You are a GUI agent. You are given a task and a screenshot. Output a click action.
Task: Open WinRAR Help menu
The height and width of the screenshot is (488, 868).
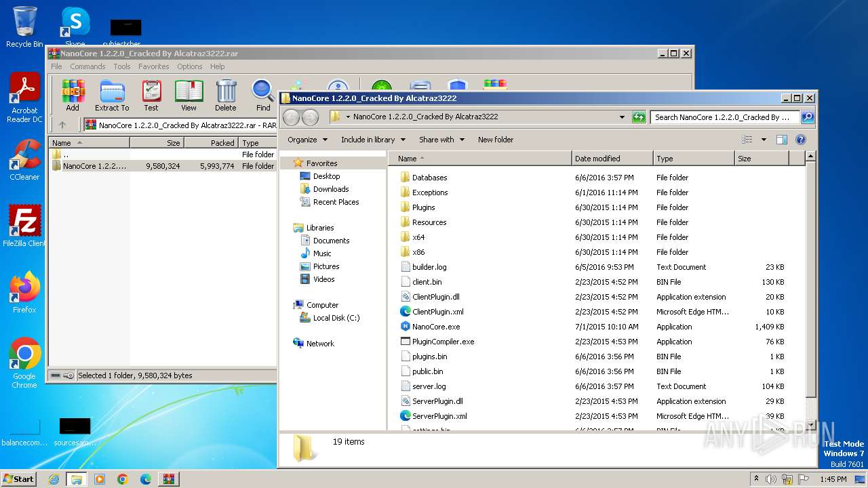217,66
